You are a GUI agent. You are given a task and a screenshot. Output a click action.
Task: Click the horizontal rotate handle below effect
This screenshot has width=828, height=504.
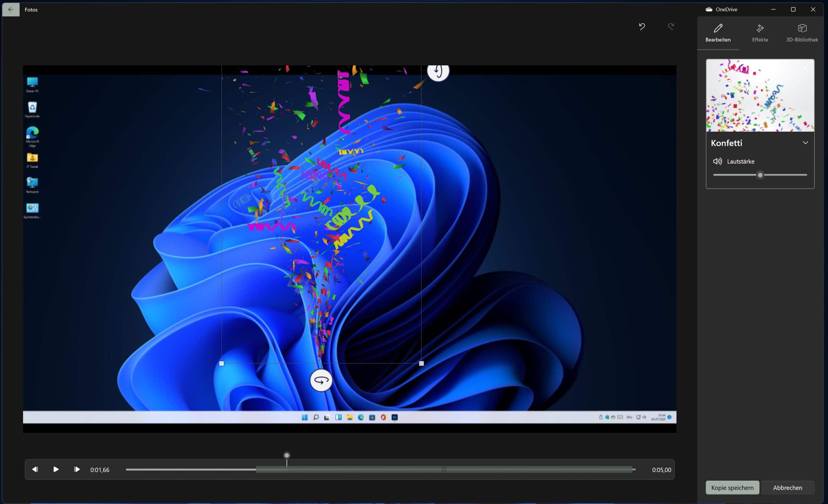click(x=321, y=381)
